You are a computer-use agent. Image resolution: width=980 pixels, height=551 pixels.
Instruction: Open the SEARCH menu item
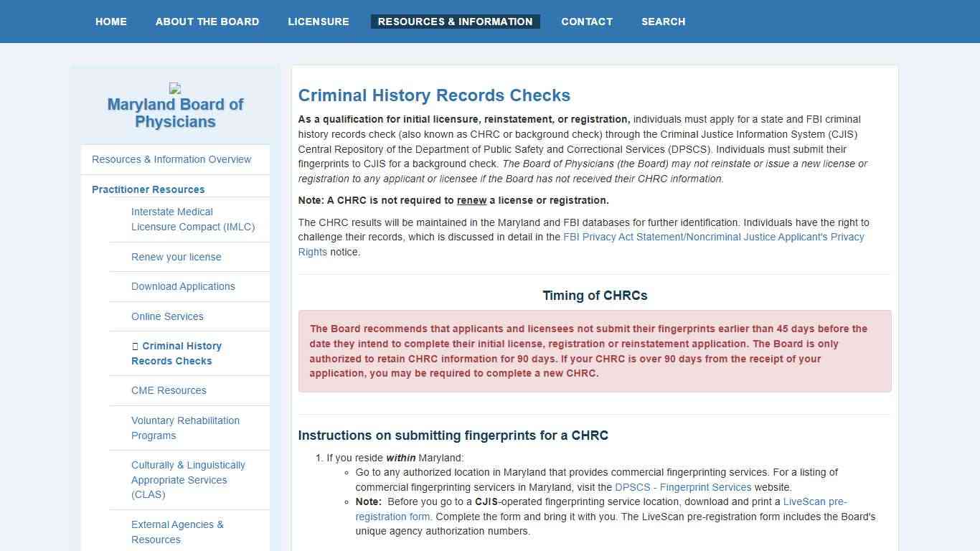(662, 22)
